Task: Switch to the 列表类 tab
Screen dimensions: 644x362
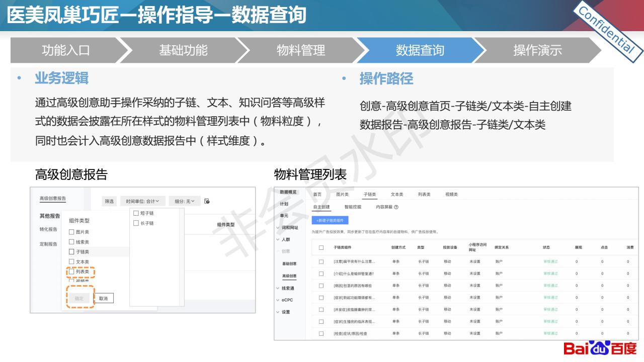Action: point(424,194)
